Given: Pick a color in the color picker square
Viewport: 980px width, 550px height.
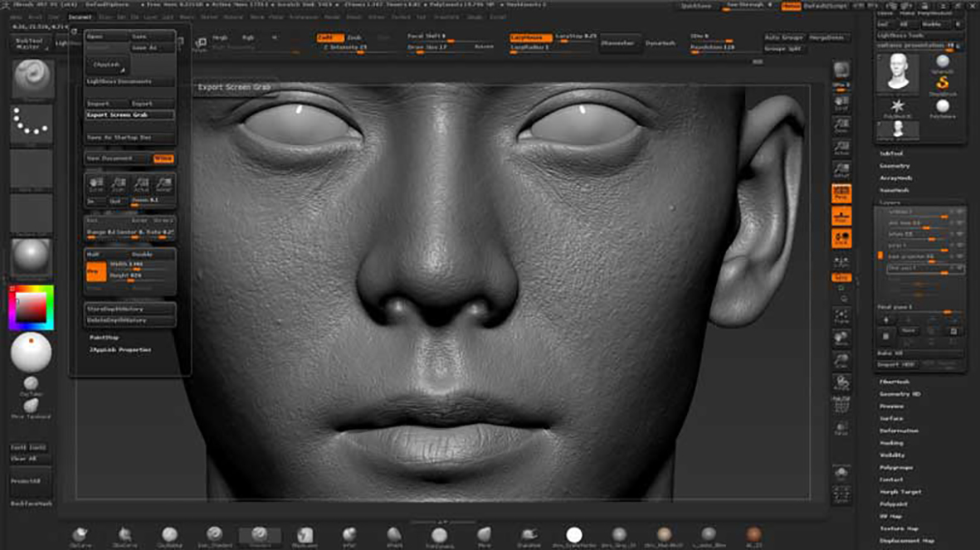Looking at the screenshot, I should [x=32, y=308].
